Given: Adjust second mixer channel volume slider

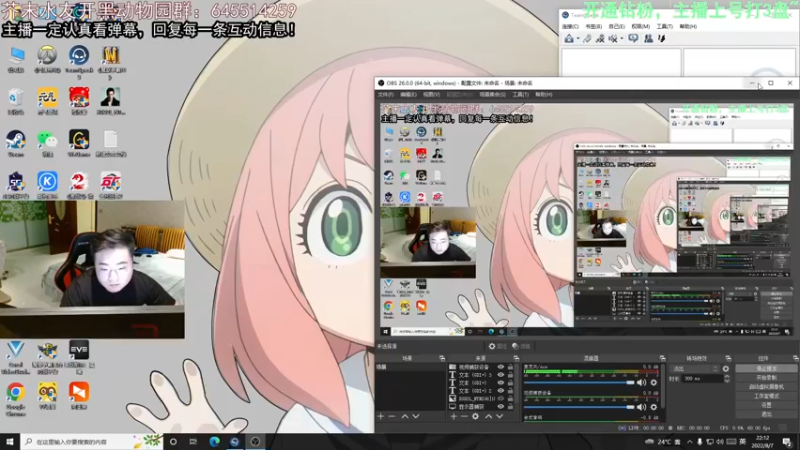Looking at the screenshot, I should point(579,407).
